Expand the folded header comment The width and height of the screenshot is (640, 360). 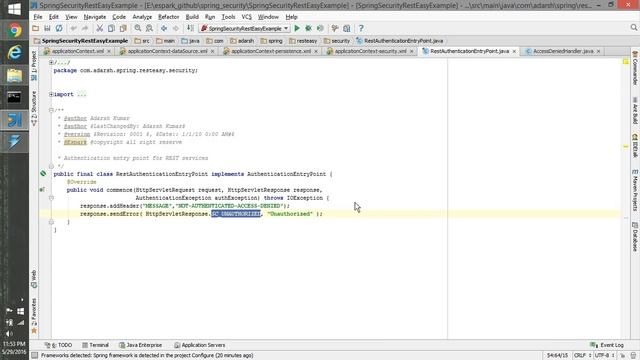point(51,62)
